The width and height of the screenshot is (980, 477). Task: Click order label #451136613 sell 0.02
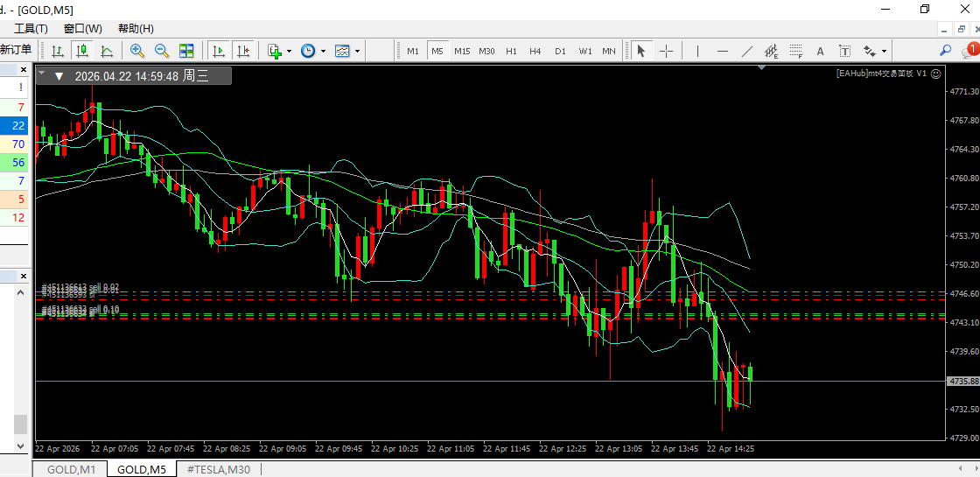[x=80, y=286]
